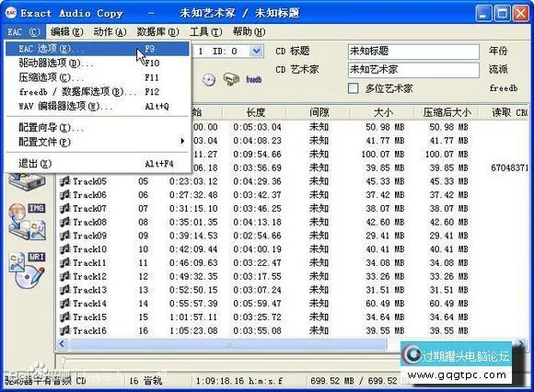Screen dimensions: 534x392
Task: Select the Track16 title text
Action: coord(89,330)
